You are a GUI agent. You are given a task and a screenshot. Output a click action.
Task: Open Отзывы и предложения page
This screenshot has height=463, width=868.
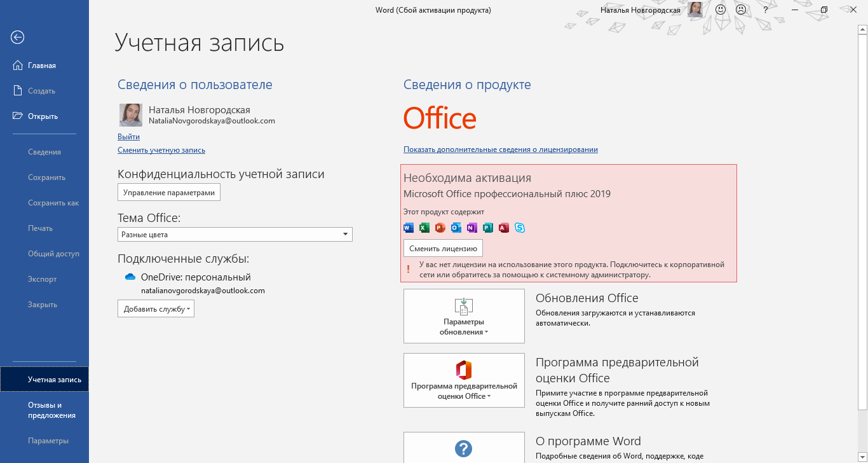[44, 410]
